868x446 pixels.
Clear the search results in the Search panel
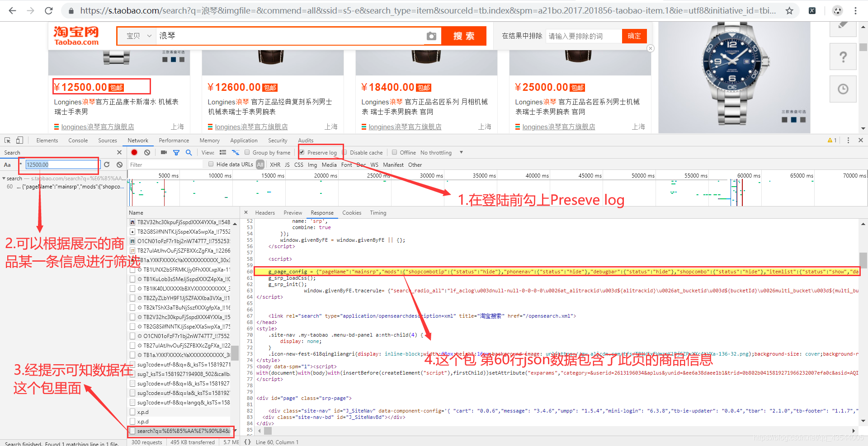pos(119,164)
